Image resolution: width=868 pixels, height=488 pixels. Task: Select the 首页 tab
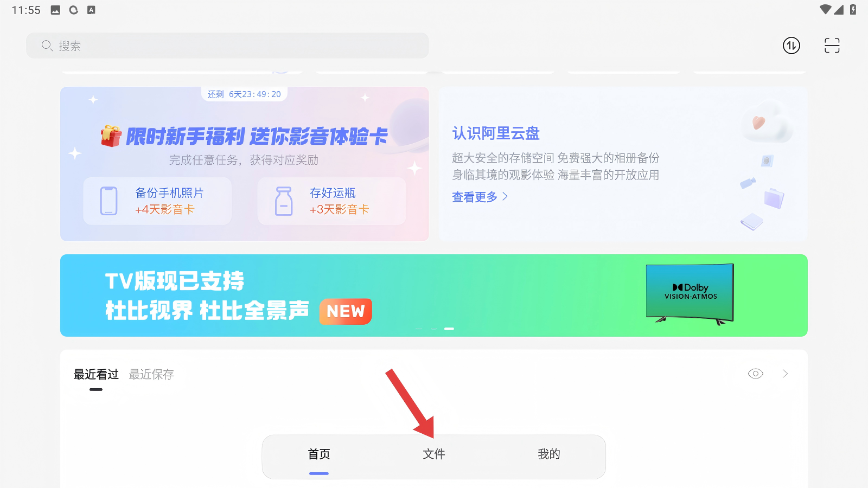click(x=319, y=454)
